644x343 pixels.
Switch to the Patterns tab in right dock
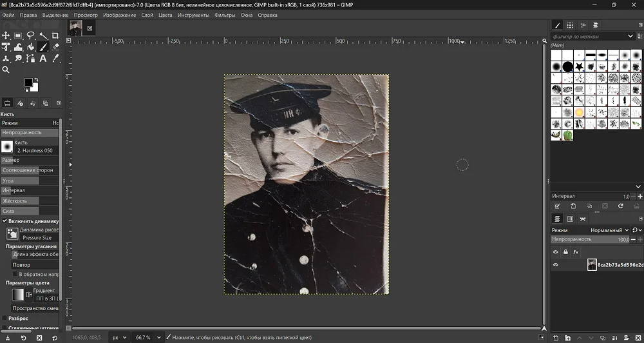[570, 25]
